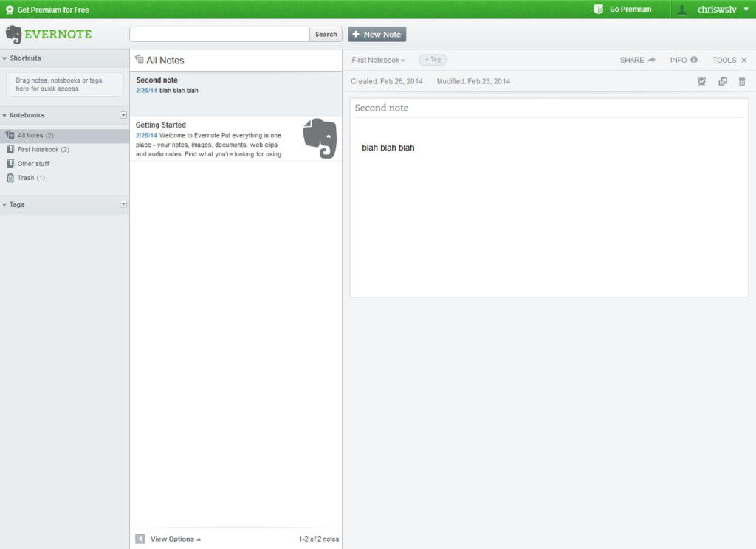This screenshot has width=756, height=549.
Task: Open the INFO panel
Action: point(683,60)
